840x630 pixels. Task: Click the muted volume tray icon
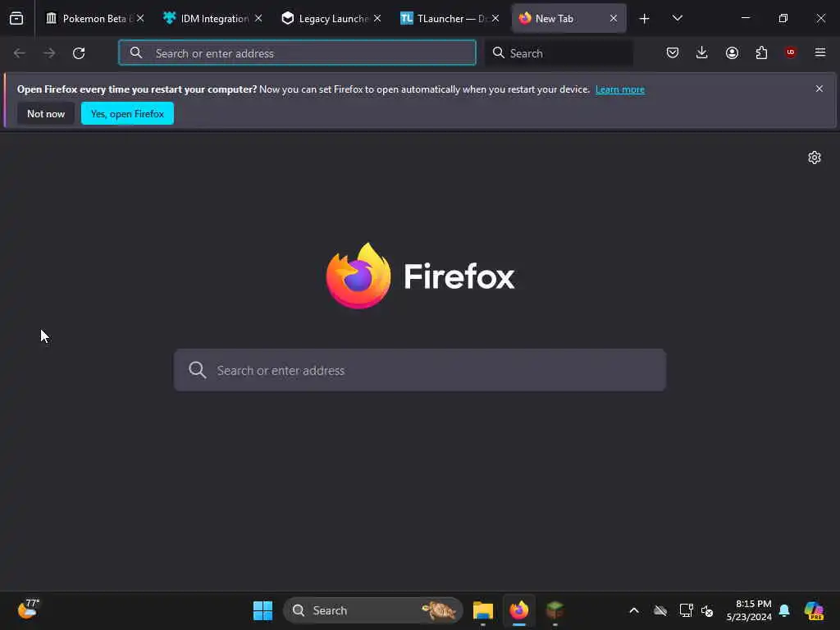click(x=707, y=610)
